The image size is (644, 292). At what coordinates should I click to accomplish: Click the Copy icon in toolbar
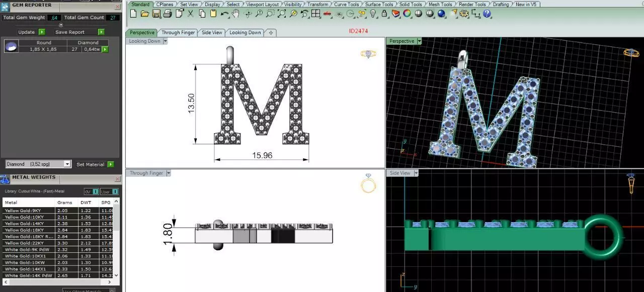pyautogui.click(x=202, y=14)
